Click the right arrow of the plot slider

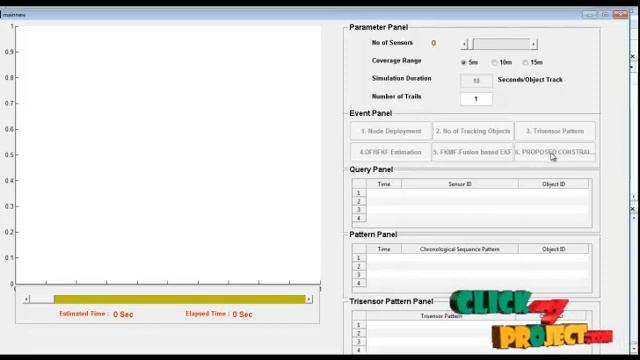[309, 299]
